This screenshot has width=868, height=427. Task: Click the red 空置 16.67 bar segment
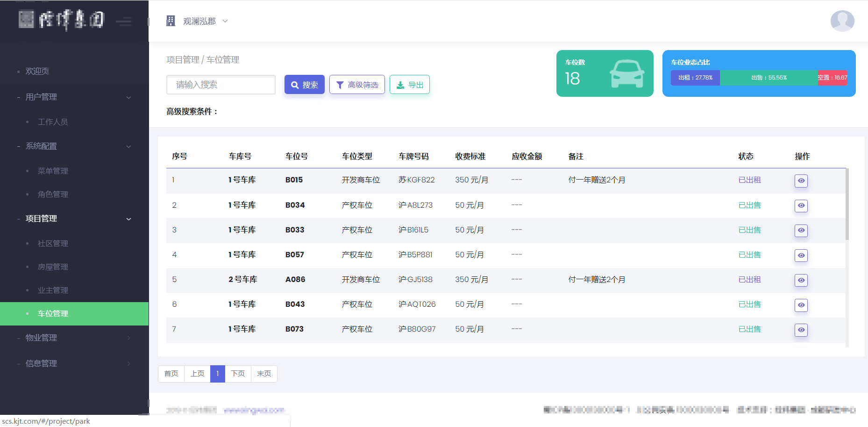coord(832,78)
